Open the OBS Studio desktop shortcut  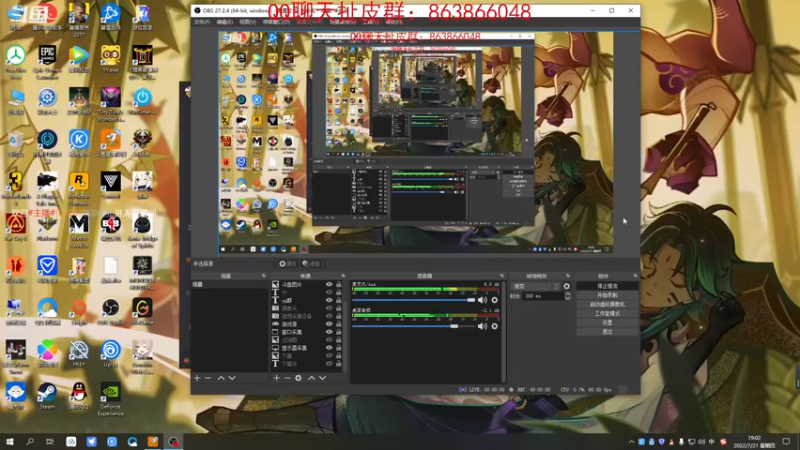point(110,312)
